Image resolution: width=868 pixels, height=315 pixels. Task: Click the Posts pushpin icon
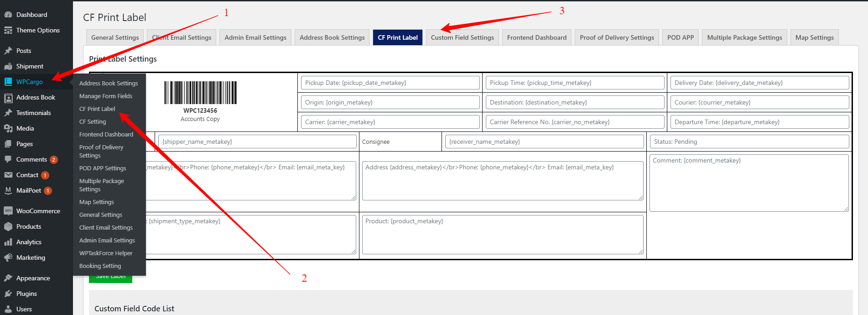[x=8, y=51]
